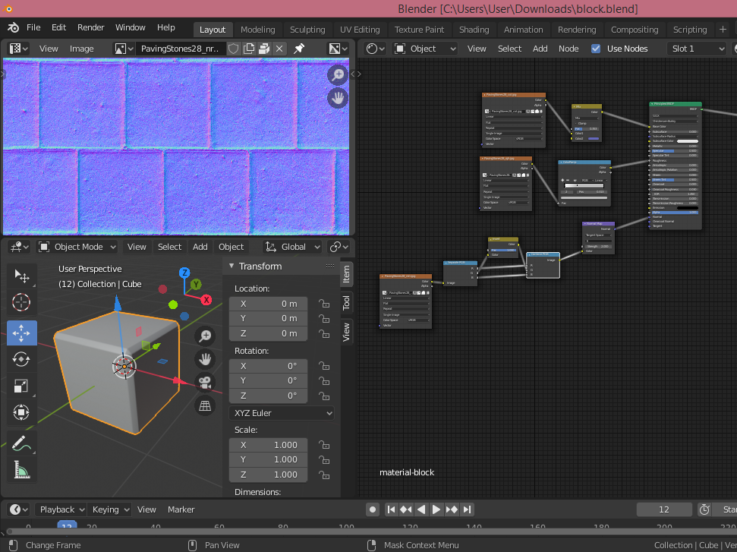Click the open image file icon
The width and height of the screenshot is (737, 552).
[264, 48]
